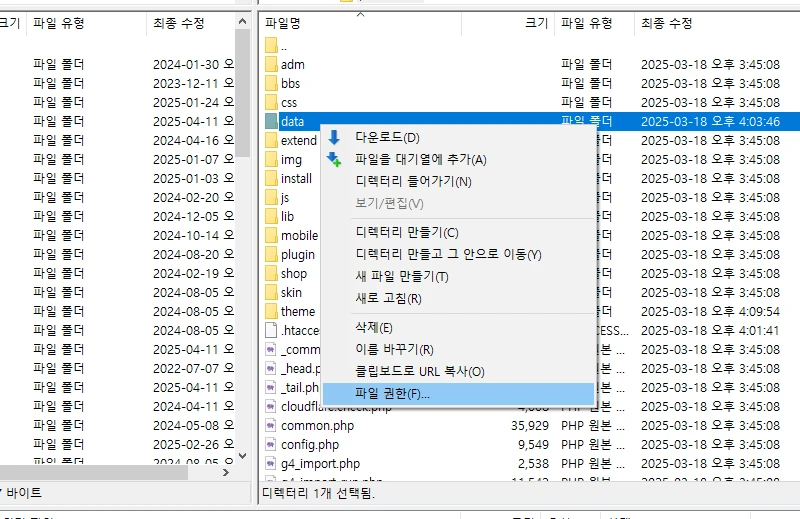Click the img folder icon
Image resolution: width=800 pixels, height=519 pixels.
click(271, 159)
